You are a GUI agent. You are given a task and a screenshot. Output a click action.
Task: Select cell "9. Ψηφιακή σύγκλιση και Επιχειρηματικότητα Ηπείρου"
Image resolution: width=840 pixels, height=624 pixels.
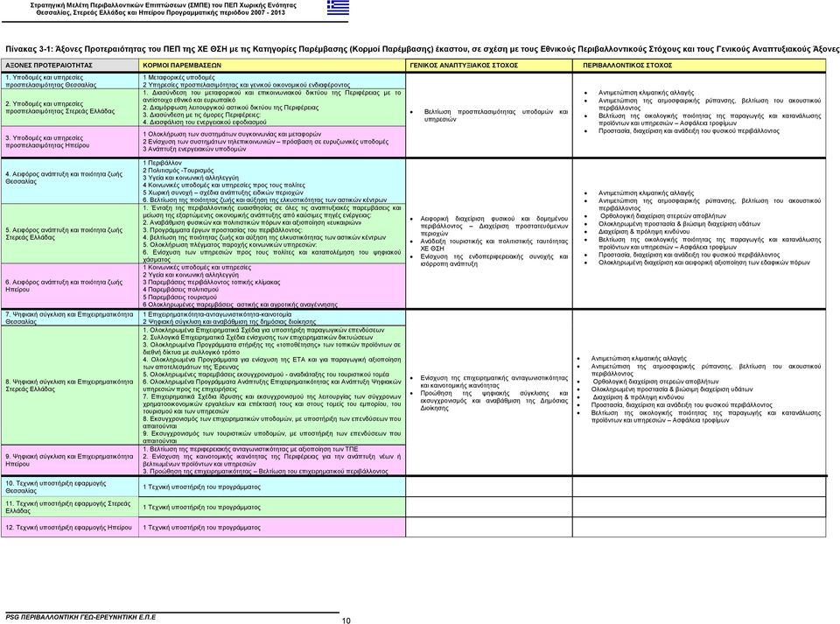coord(70,460)
